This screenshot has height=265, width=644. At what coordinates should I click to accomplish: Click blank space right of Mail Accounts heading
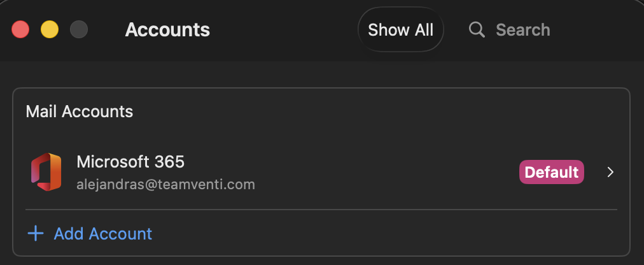tap(382, 111)
